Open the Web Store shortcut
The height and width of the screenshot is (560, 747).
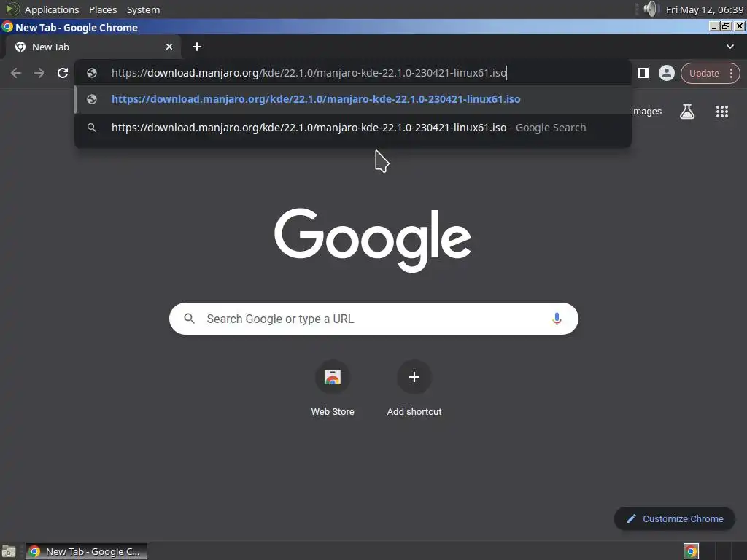[333, 389]
